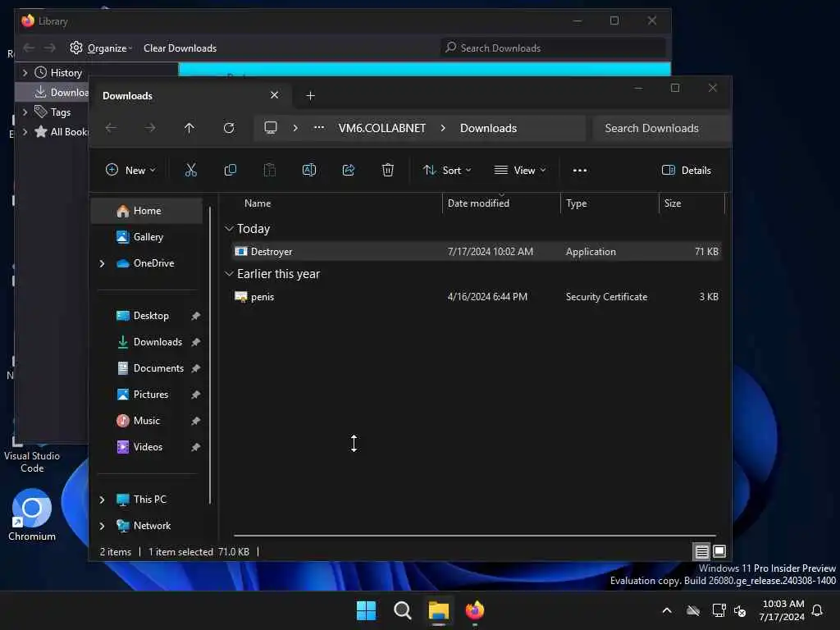Click the path chevron after VM6.COLLABNET

pyautogui.click(x=443, y=128)
